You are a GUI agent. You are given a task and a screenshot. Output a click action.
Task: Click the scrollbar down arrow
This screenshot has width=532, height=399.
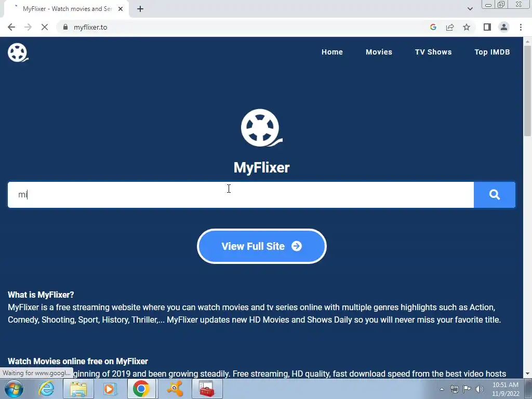point(527,374)
